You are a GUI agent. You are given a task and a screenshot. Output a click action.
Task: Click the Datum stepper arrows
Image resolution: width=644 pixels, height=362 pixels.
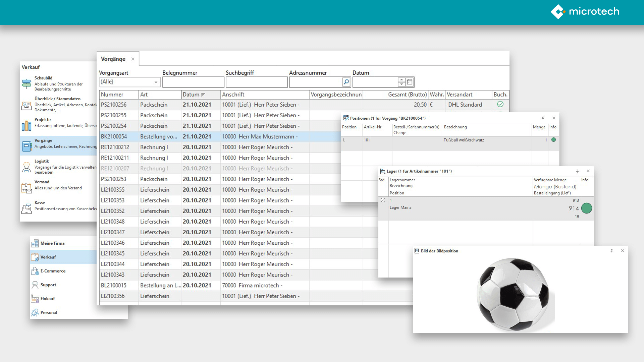click(401, 81)
